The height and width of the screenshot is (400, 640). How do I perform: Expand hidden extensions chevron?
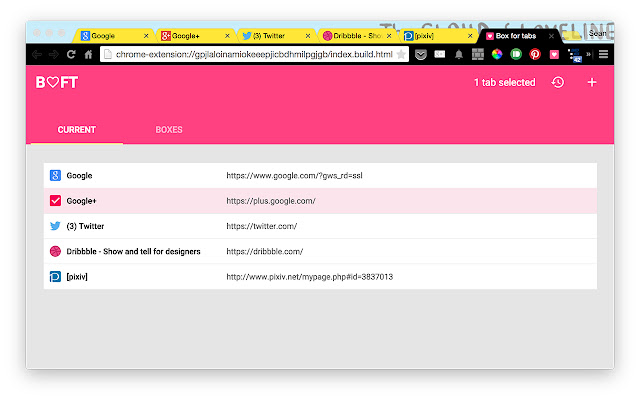pos(589,54)
